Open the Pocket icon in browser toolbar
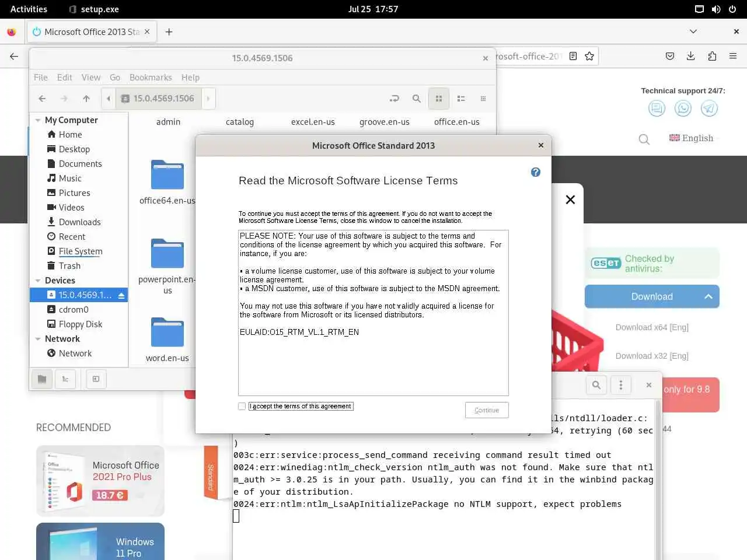The height and width of the screenshot is (560, 747). pos(670,56)
